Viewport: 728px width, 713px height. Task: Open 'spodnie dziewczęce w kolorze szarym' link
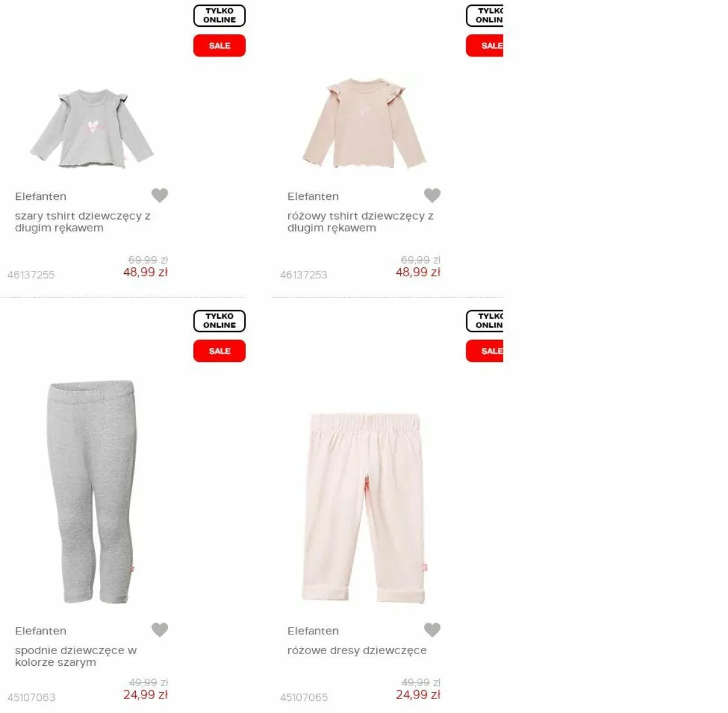click(76, 656)
